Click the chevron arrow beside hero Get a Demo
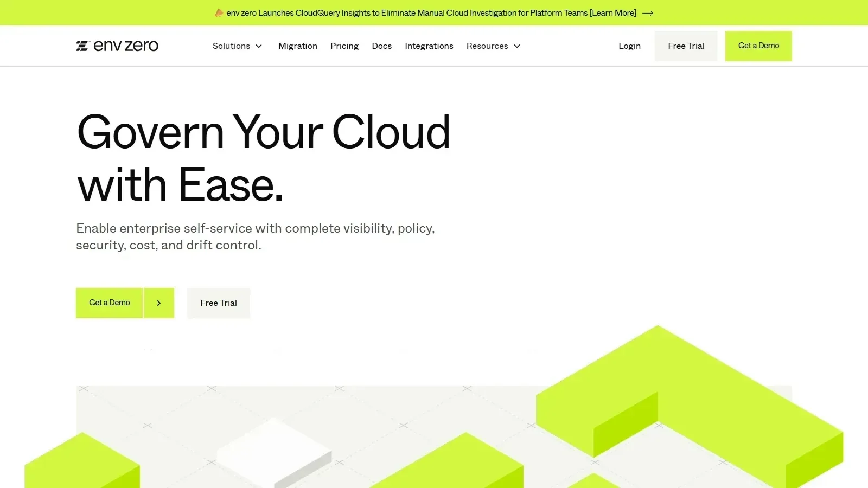Viewport: 868px width, 488px height. tap(159, 303)
